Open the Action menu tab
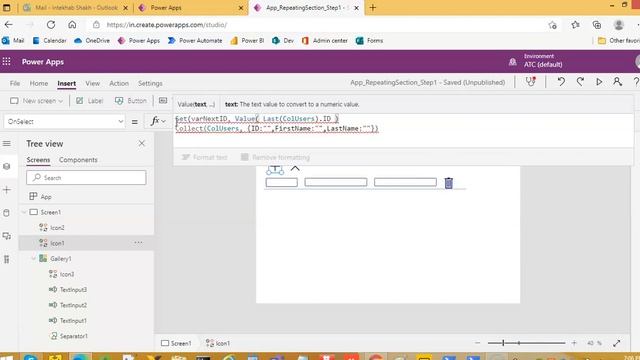The height and width of the screenshot is (360, 640). coord(119,83)
